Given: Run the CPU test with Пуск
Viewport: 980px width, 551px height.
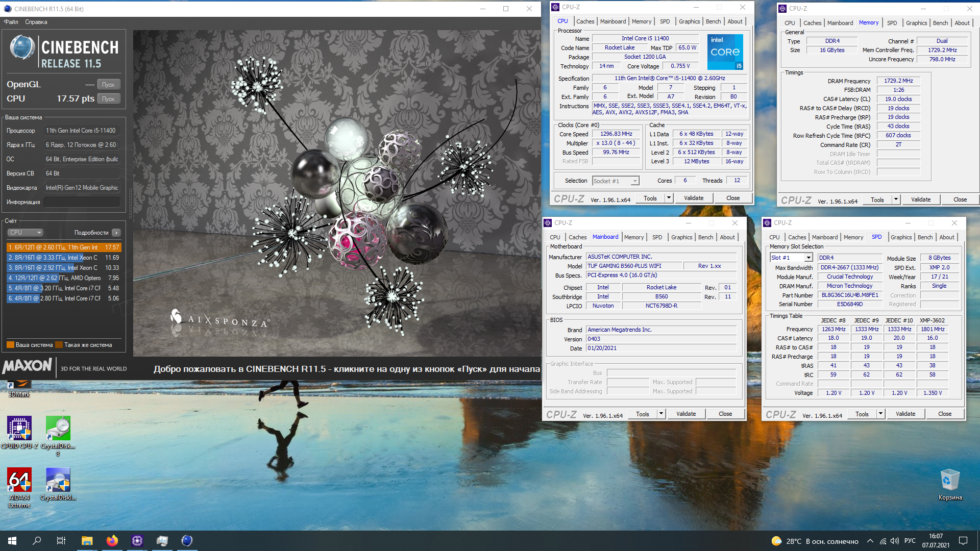Looking at the screenshot, I should click(108, 99).
